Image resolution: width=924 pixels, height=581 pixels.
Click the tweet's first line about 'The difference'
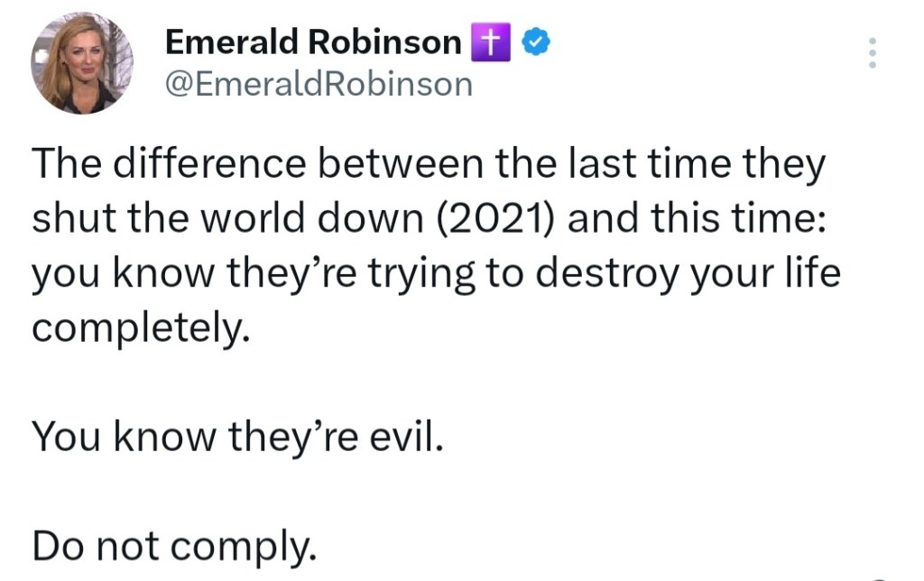(x=429, y=166)
